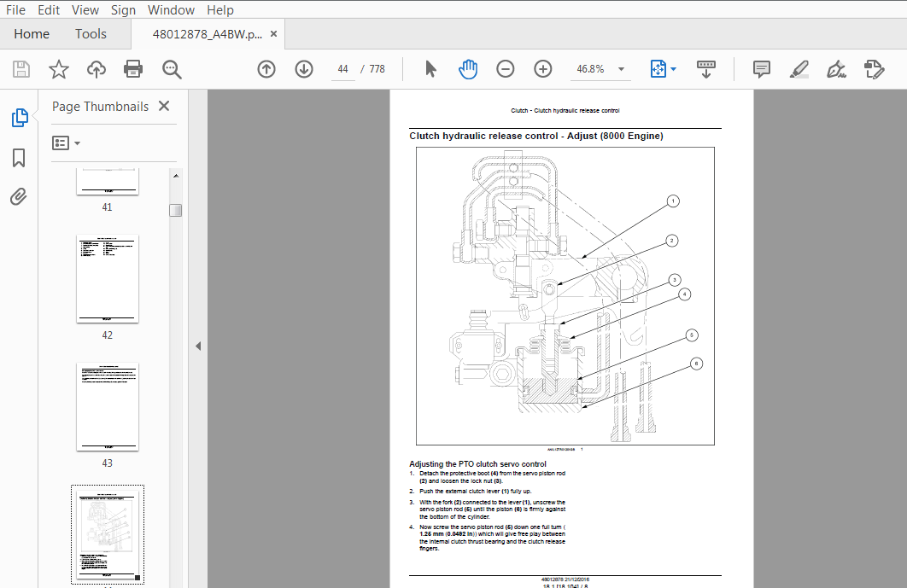This screenshot has width=907, height=588.
Task: Open the Edit menu
Action: tap(49, 10)
